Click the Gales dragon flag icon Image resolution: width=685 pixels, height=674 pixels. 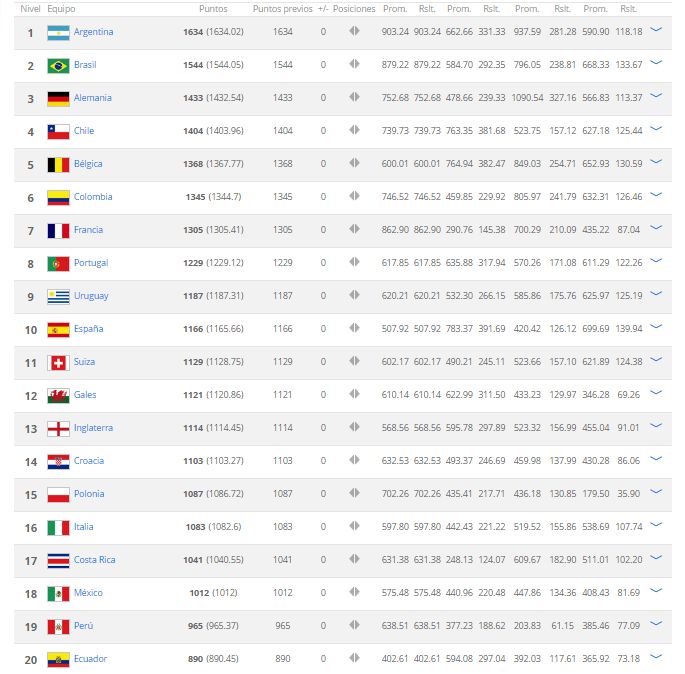[58, 396]
